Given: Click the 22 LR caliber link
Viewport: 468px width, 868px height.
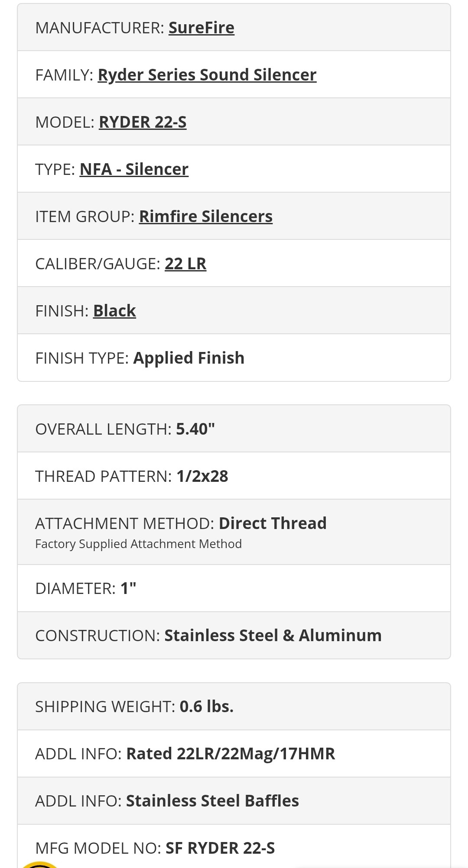Looking at the screenshot, I should (x=185, y=264).
